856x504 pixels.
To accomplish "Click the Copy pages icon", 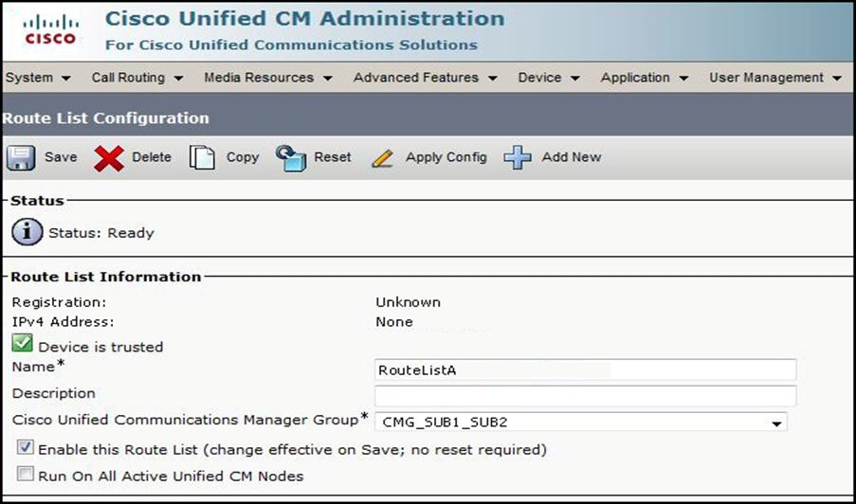I will [x=202, y=157].
